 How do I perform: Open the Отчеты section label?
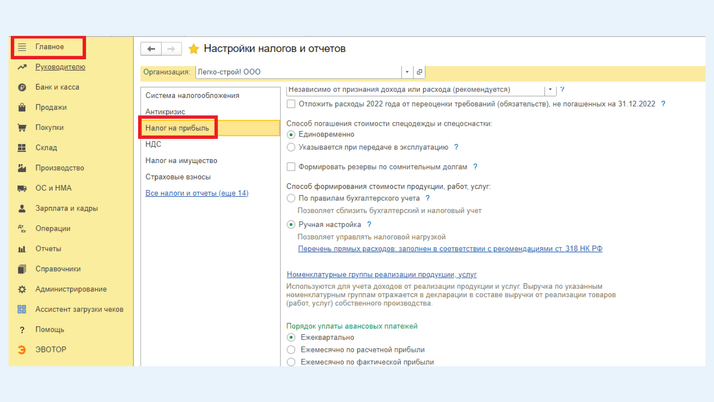(x=48, y=249)
